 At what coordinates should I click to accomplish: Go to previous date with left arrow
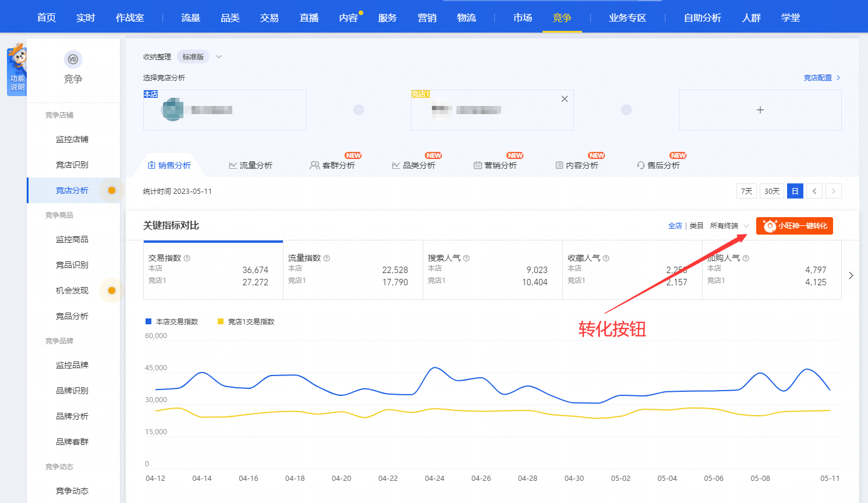coord(814,191)
